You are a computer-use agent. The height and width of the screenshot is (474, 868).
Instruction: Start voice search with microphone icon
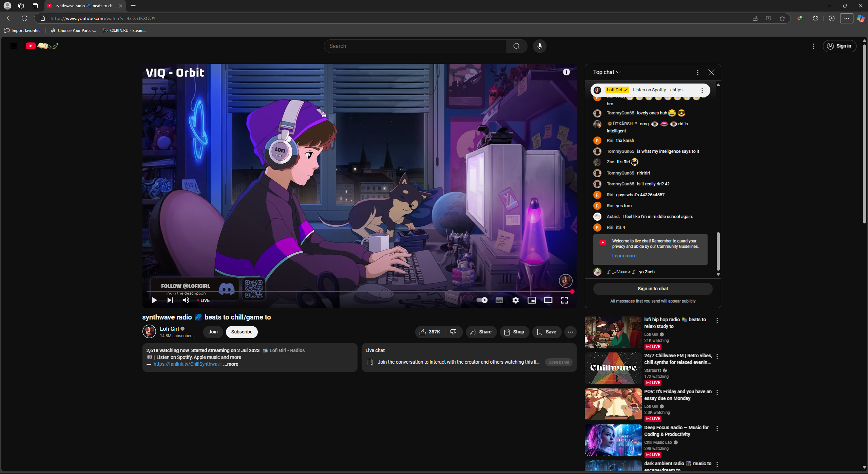coord(539,46)
